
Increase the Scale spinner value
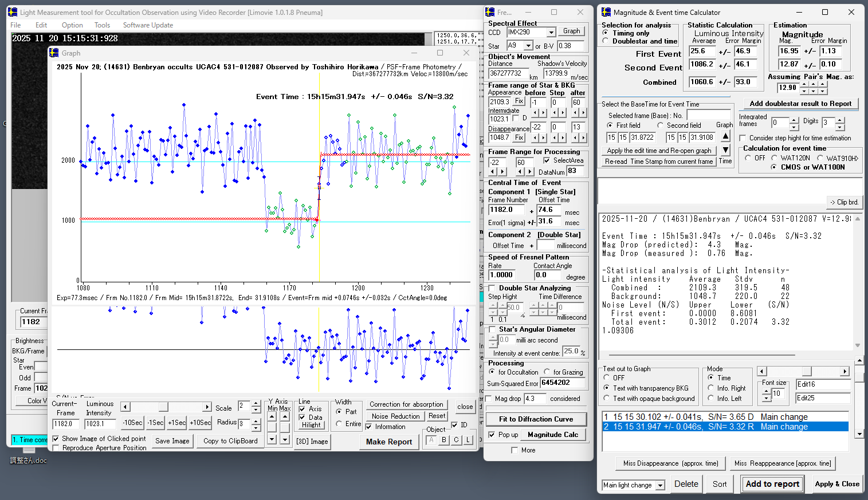(256, 403)
